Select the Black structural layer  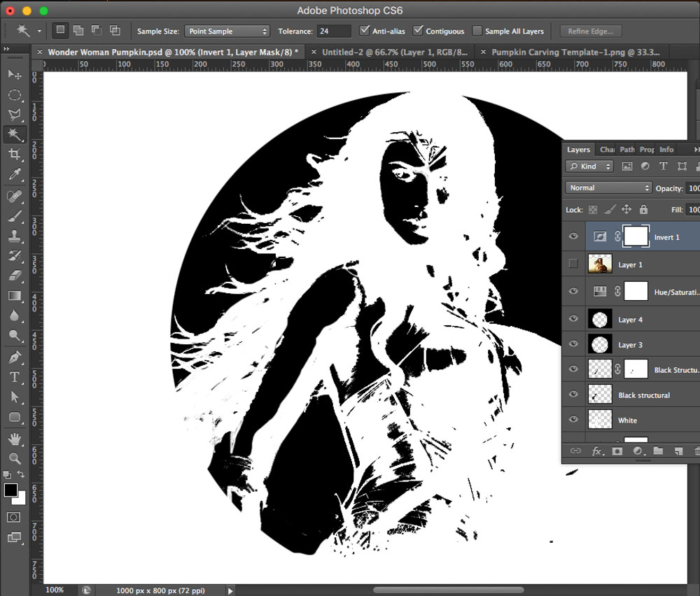pyautogui.click(x=644, y=395)
